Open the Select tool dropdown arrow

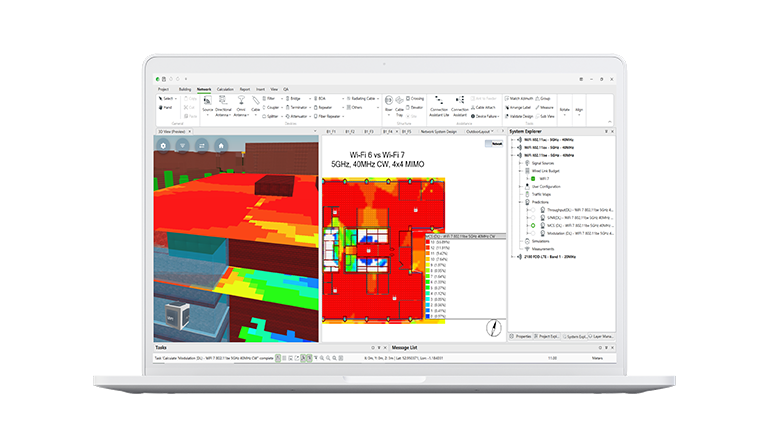[x=176, y=98]
